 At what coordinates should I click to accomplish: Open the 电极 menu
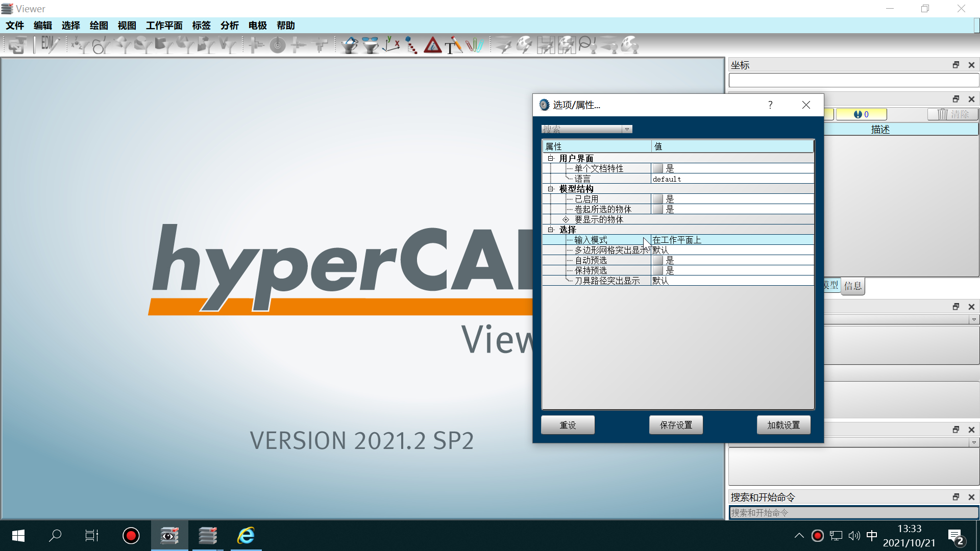click(x=258, y=26)
